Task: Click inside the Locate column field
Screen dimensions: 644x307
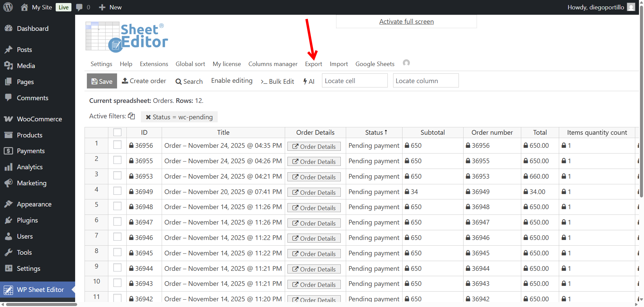Action: pos(425,80)
